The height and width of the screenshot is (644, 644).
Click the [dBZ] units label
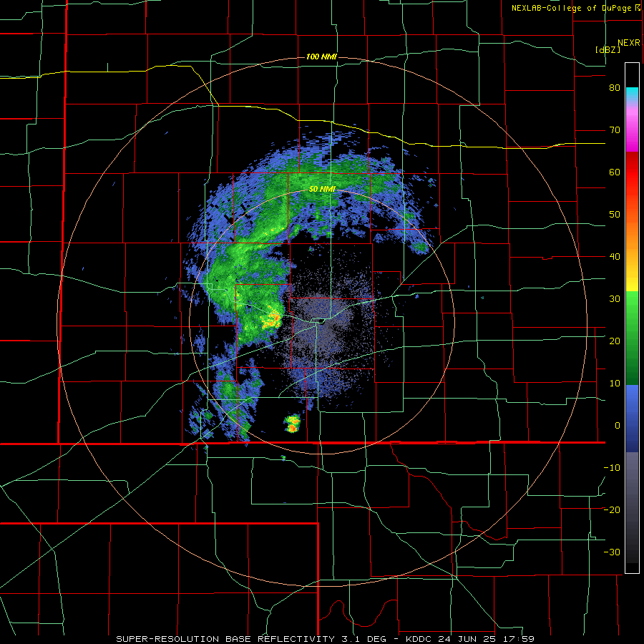pos(608,49)
